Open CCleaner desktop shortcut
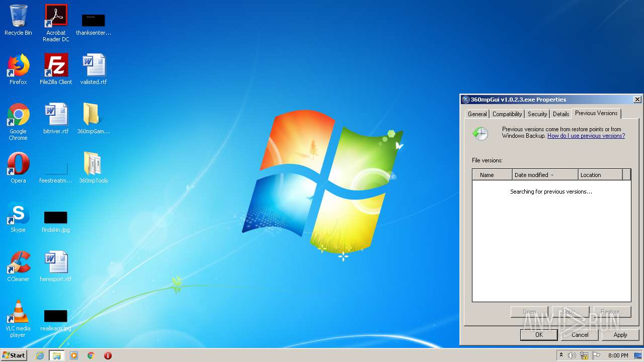Image resolution: width=644 pixels, height=362 pixels. [18, 266]
